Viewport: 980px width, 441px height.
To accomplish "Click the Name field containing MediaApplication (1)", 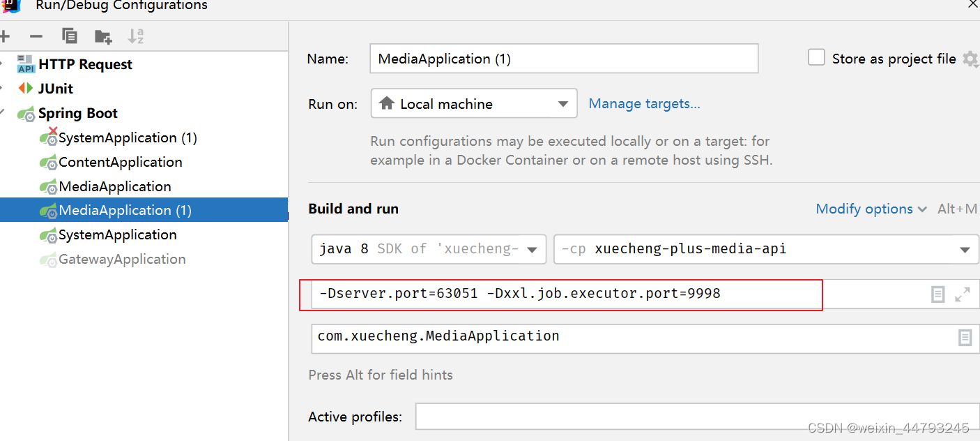I will click(564, 59).
